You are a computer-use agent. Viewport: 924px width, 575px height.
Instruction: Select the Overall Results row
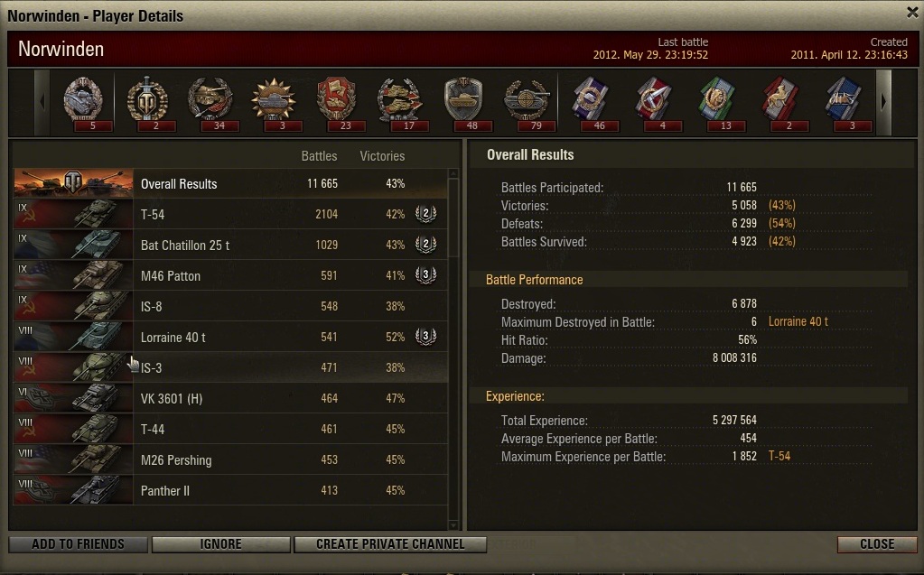230,183
